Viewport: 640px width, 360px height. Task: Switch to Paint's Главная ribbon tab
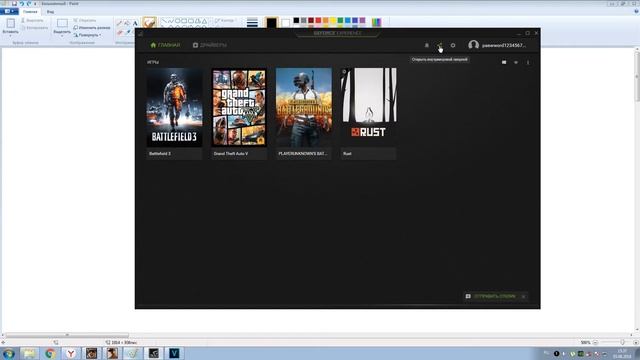(x=30, y=12)
